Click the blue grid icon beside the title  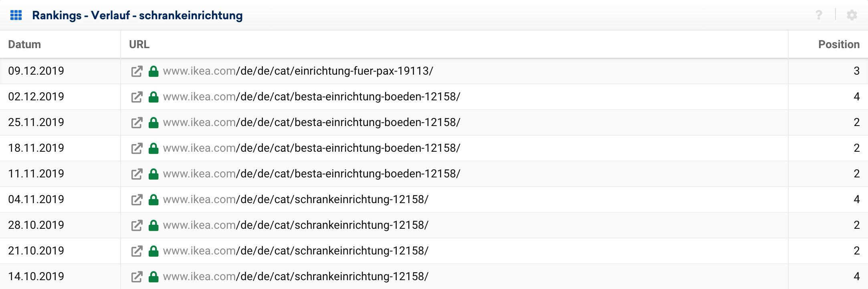(x=16, y=15)
